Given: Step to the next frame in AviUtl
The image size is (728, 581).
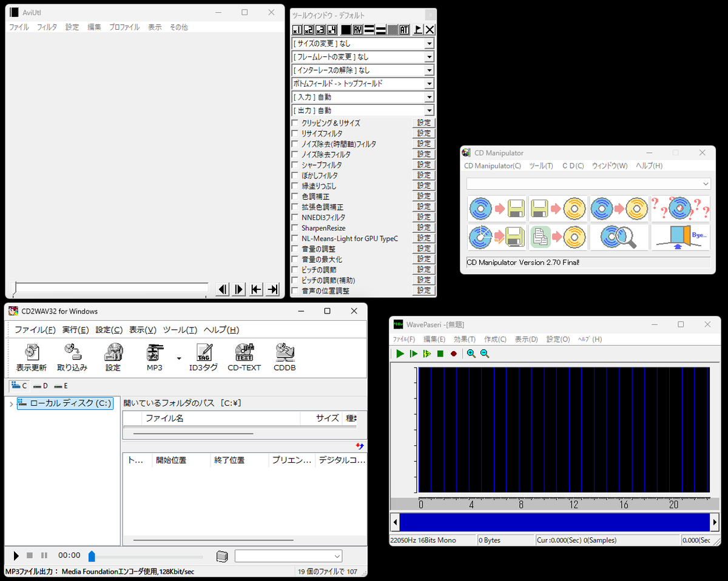Looking at the screenshot, I should [x=239, y=289].
